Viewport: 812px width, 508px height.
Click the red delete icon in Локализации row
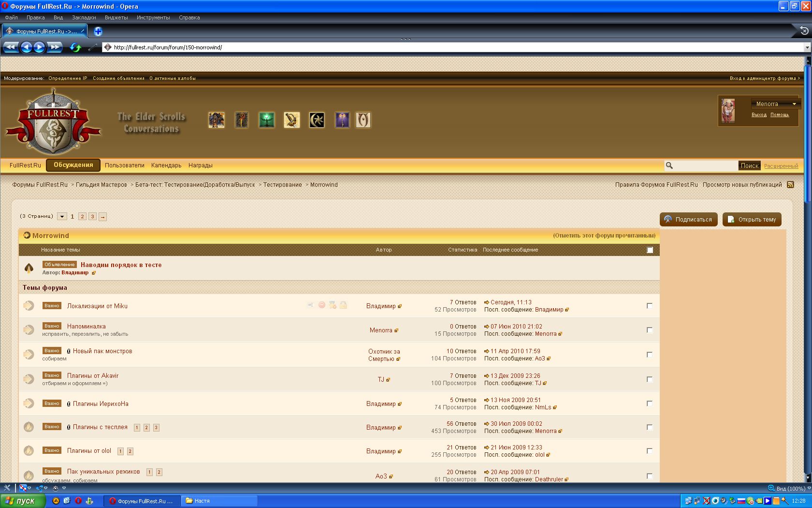(x=322, y=305)
